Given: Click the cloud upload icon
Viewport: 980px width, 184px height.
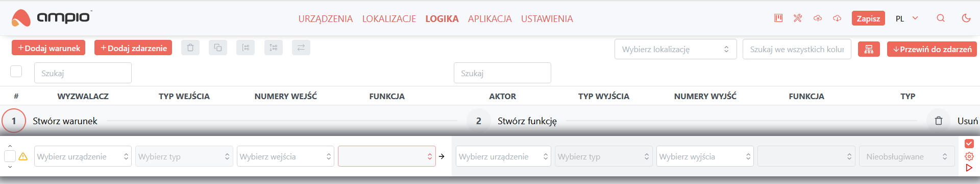Looking at the screenshot, I should click(x=818, y=18).
